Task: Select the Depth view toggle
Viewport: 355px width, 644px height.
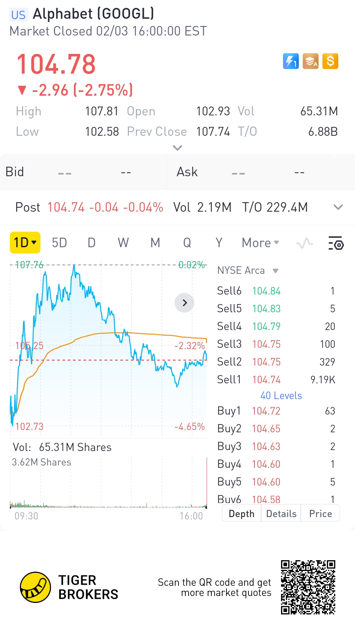Action: click(x=242, y=513)
